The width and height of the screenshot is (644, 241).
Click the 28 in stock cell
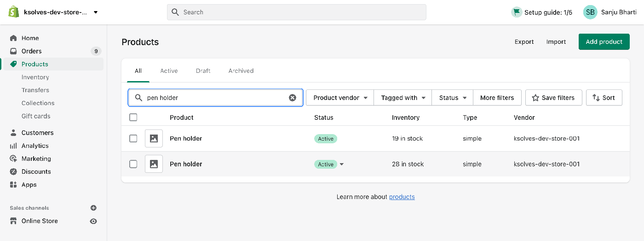coord(408,164)
